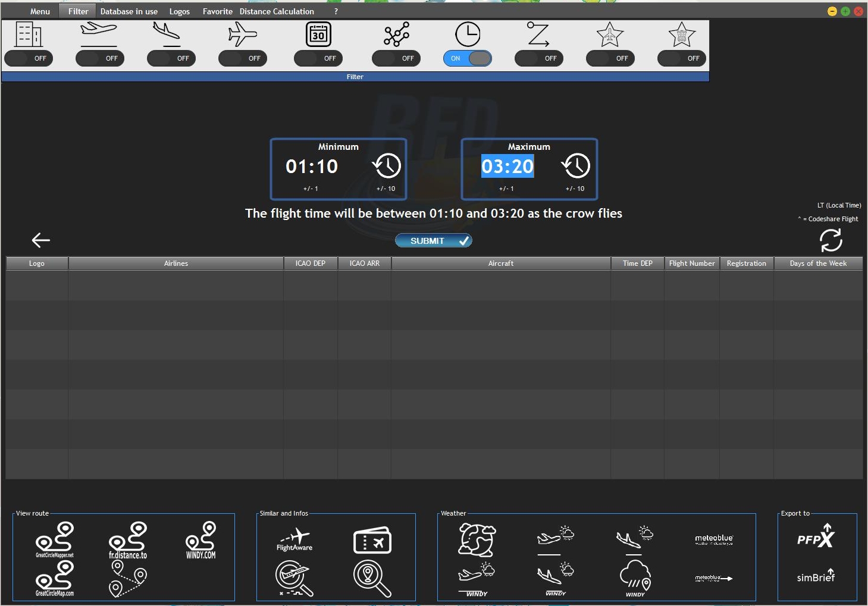Click the Z-shaped route arrow icon
This screenshot has height=606, width=868.
538,34
